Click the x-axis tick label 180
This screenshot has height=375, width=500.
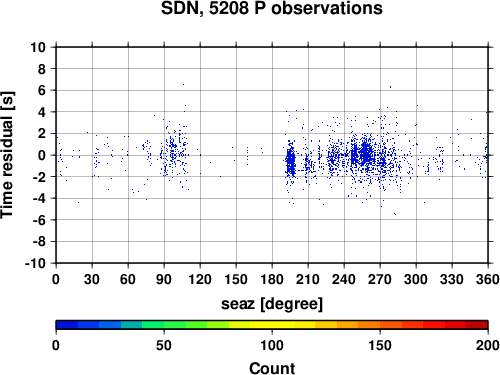coord(272,279)
